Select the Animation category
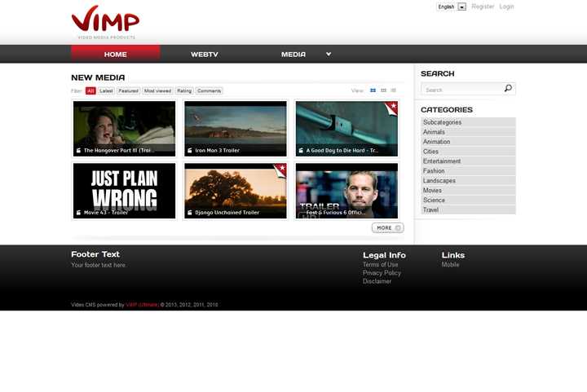Image resolution: width=587 pixels, height=392 pixels. [x=468, y=142]
